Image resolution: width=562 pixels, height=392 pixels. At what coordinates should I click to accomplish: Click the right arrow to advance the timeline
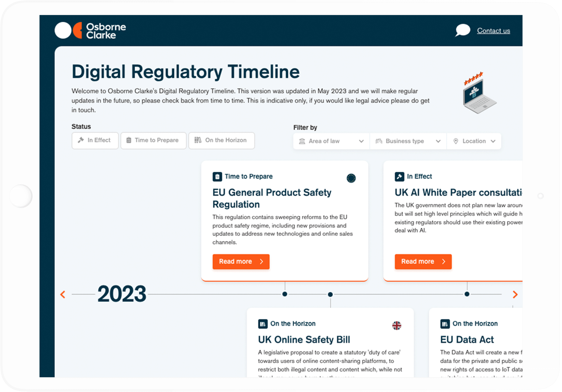pyautogui.click(x=515, y=295)
